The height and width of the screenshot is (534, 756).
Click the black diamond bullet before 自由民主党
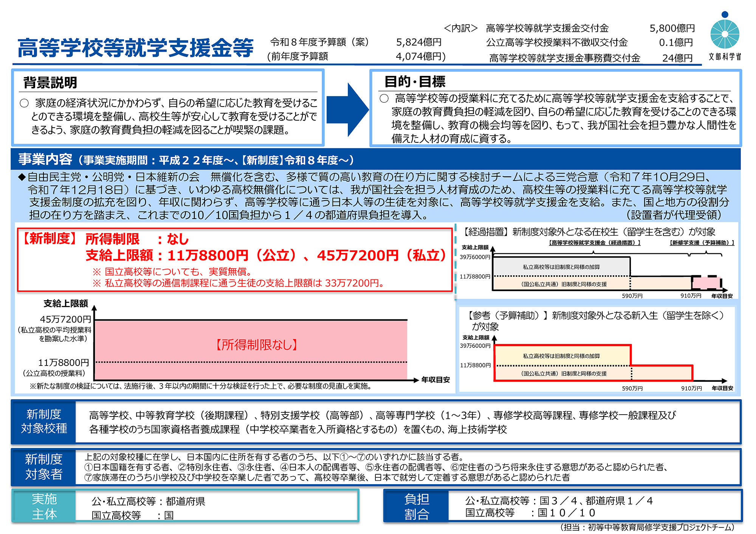[22, 177]
